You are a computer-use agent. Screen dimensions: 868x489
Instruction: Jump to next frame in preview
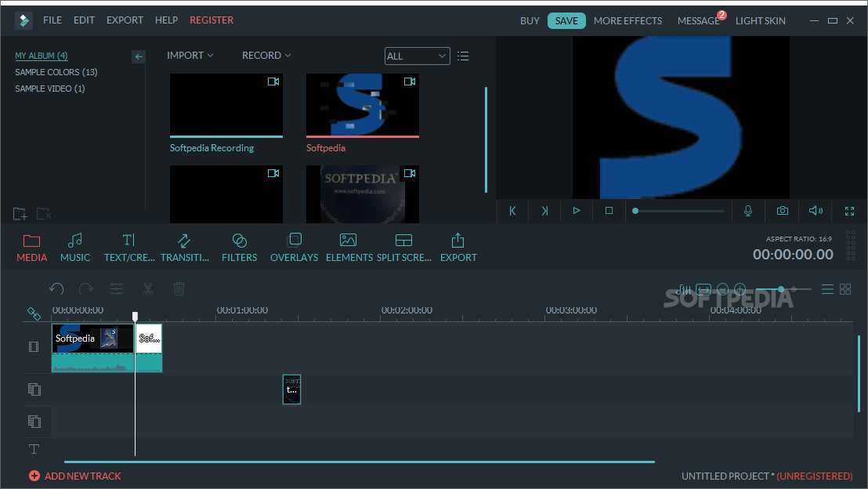pyautogui.click(x=544, y=211)
